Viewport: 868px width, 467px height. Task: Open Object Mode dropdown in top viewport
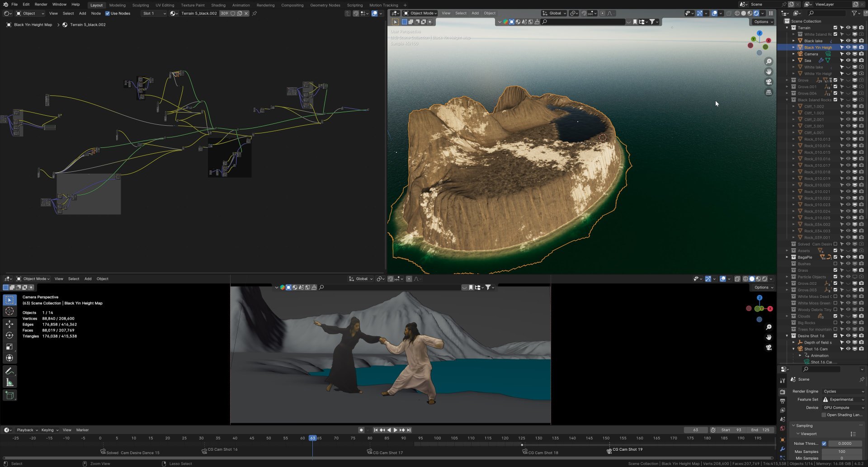(x=420, y=14)
